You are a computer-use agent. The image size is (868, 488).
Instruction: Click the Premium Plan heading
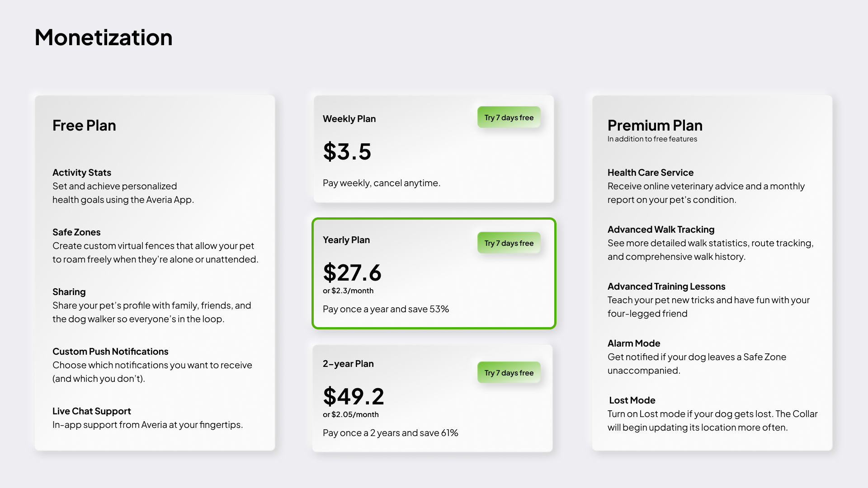[655, 125]
